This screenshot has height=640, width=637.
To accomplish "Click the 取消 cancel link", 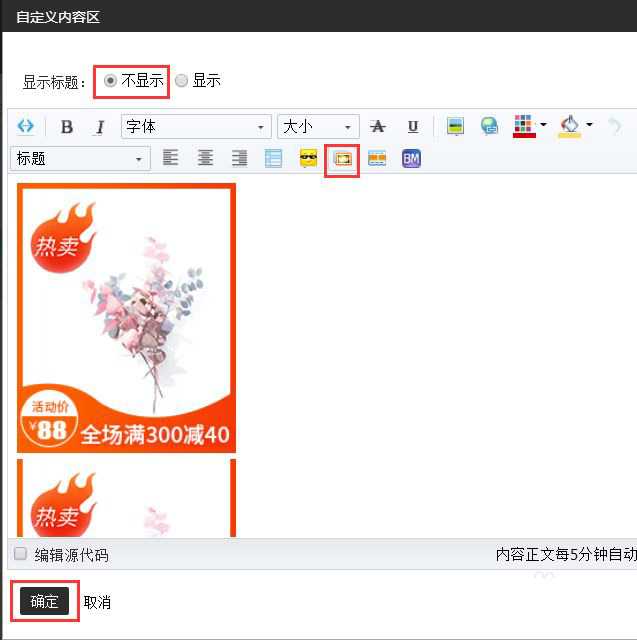I will (x=97, y=602).
